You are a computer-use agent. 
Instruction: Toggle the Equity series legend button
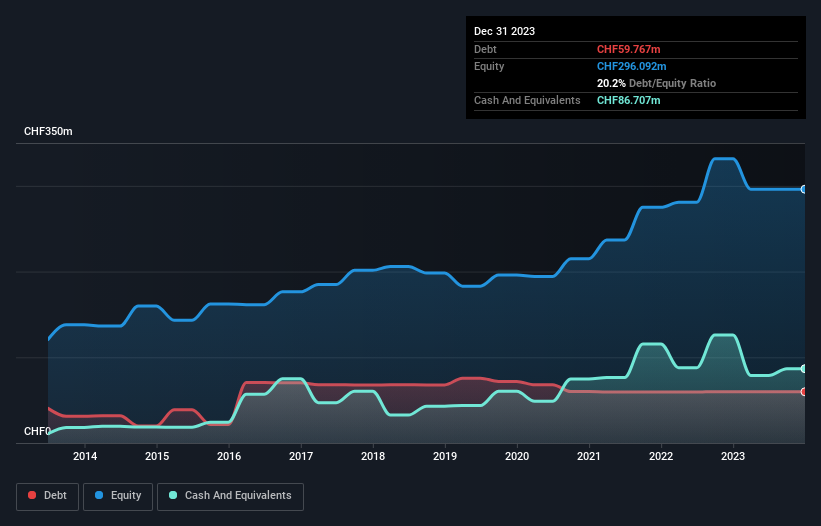pyautogui.click(x=118, y=496)
